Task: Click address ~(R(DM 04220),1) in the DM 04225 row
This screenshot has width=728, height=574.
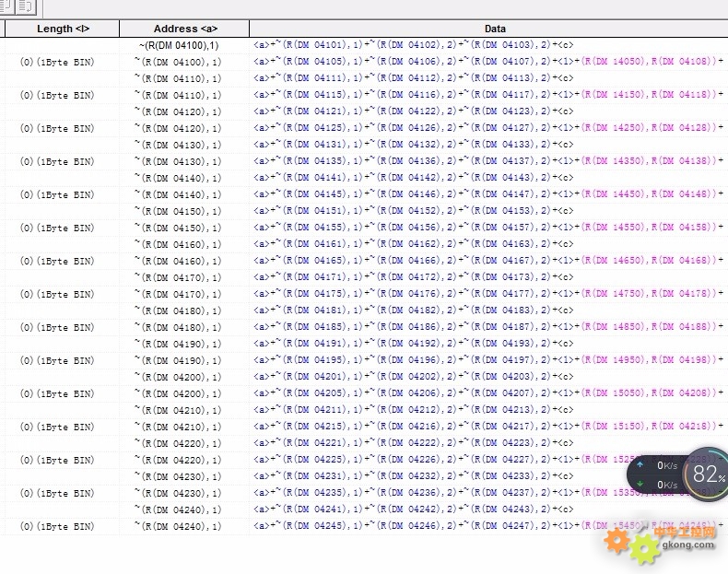Action: click(178, 461)
